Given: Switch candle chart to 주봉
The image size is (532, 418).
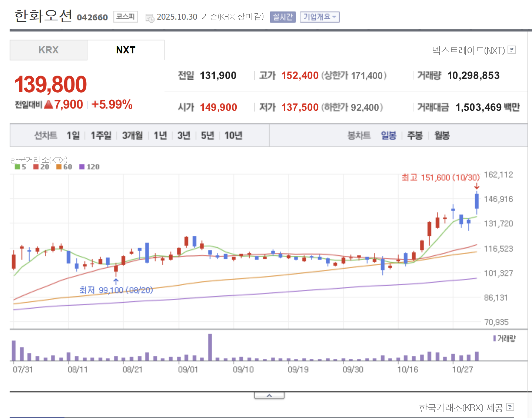Looking at the screenshot, I should tap(415, 136).
